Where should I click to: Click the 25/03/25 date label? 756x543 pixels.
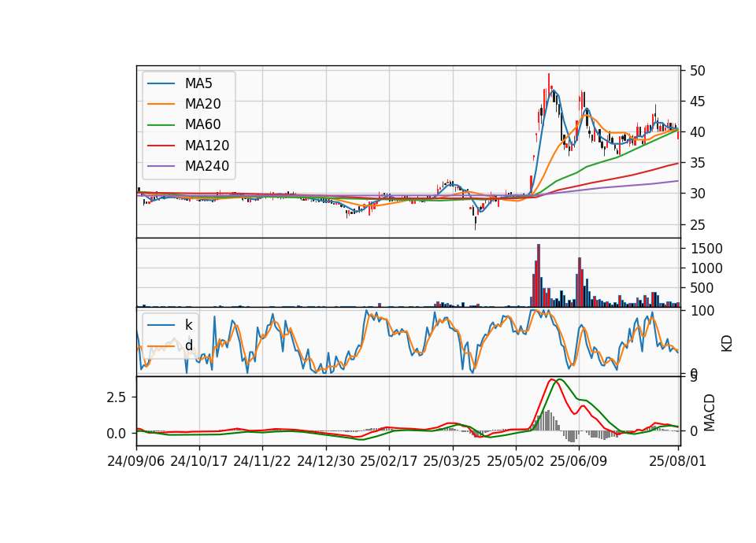(452, 462)
